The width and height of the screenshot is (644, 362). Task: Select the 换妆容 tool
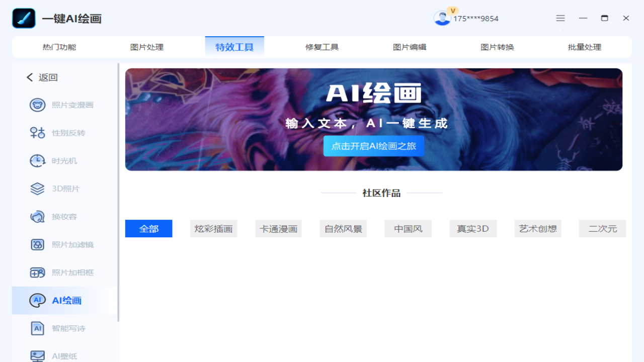(64, 216)
